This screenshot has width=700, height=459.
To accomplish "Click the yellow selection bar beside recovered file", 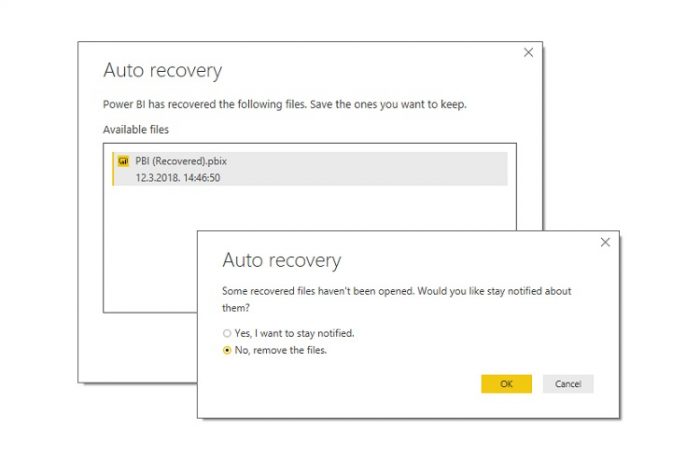I will (113, 168).
